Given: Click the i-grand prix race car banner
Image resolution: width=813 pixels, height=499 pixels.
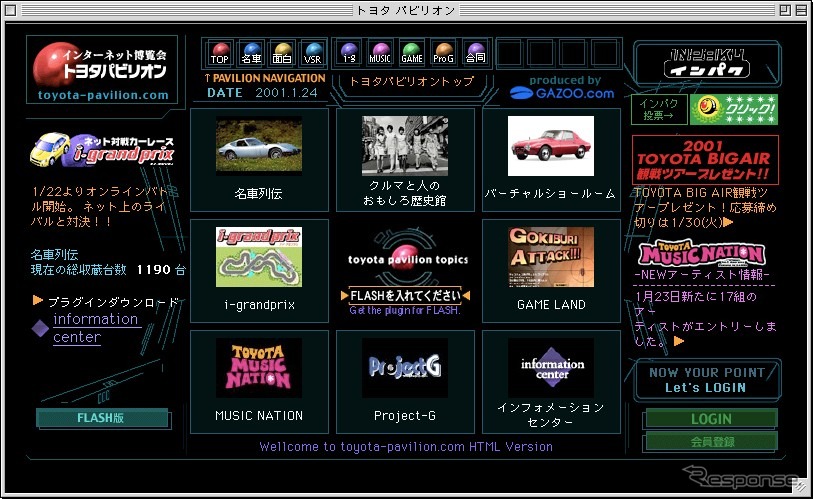Looking at the screenshot, I should click(x=102, y=150).
